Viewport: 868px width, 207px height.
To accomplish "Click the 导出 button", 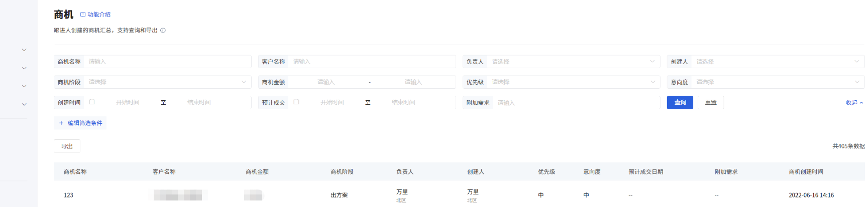I will coord(67,146).
